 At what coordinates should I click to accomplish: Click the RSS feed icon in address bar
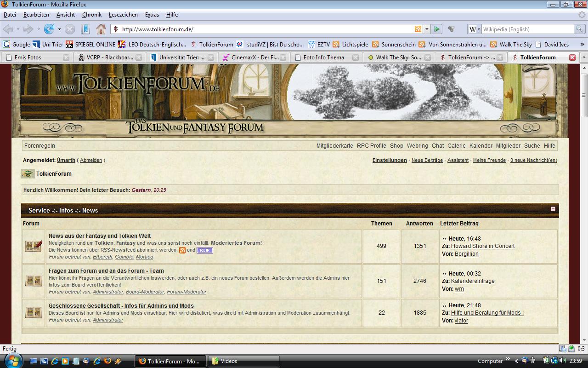tap(418, 29)
